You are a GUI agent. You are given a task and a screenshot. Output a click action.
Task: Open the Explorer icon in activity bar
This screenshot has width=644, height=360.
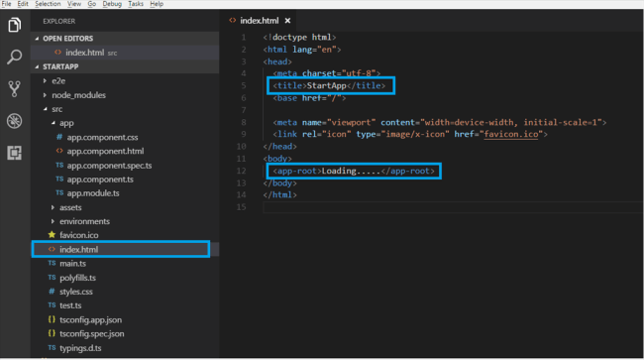point(15,25)
